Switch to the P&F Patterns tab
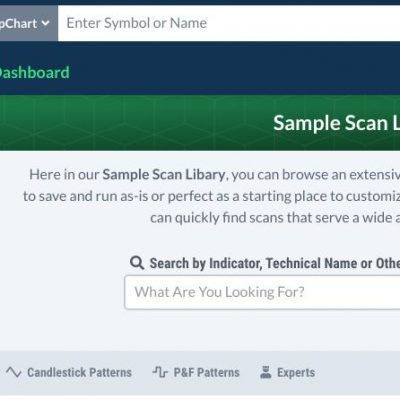 (196, 372)
